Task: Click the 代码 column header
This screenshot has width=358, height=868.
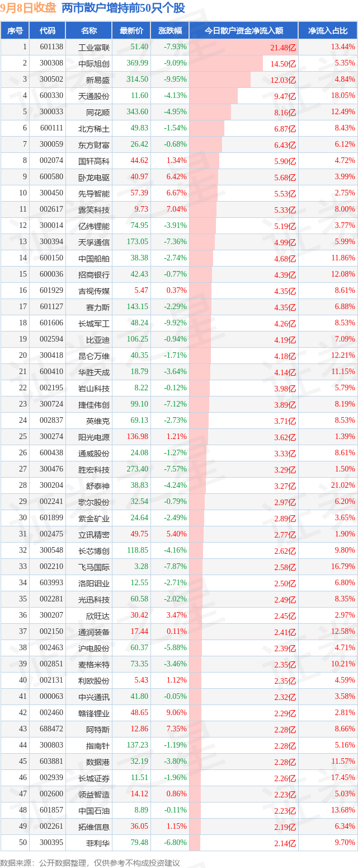Action: tap(48, 31)
